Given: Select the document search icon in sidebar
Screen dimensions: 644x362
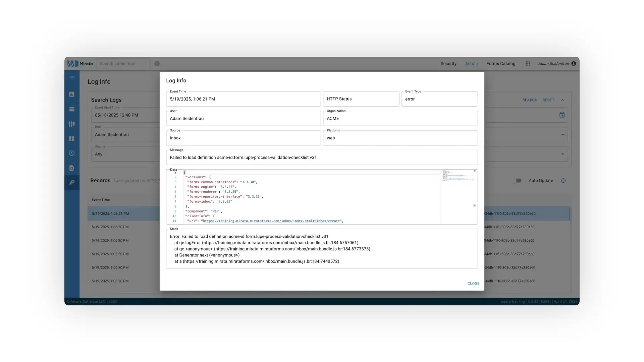Looking at the screenshot, I should coord(72,168).
